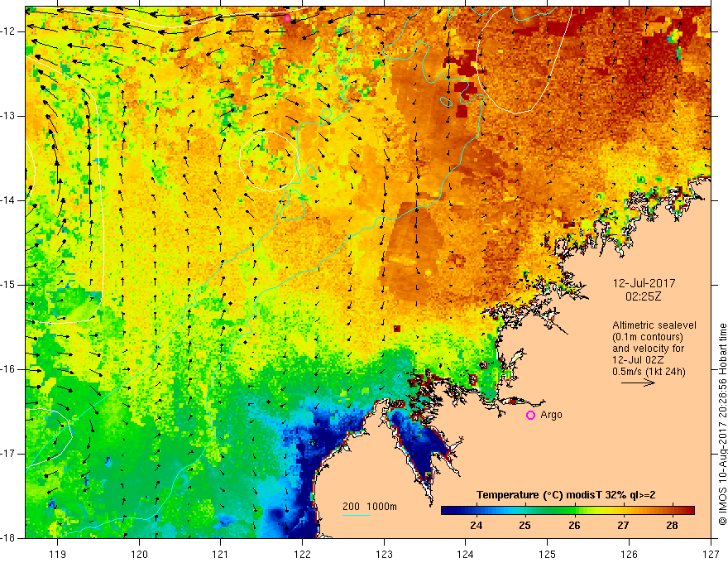Click the Argo float marker near top edge
The height and width of the screenshot is (563, 728).
point(287,18)
